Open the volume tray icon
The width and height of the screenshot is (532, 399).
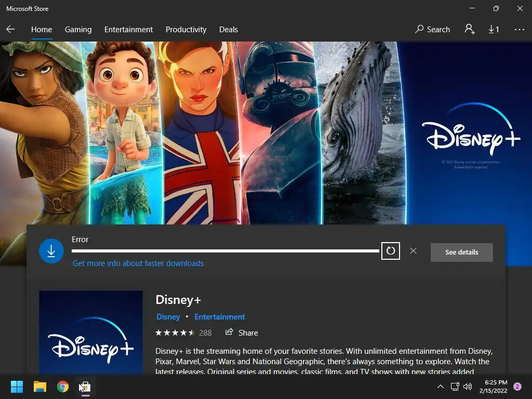click(468, 387)
